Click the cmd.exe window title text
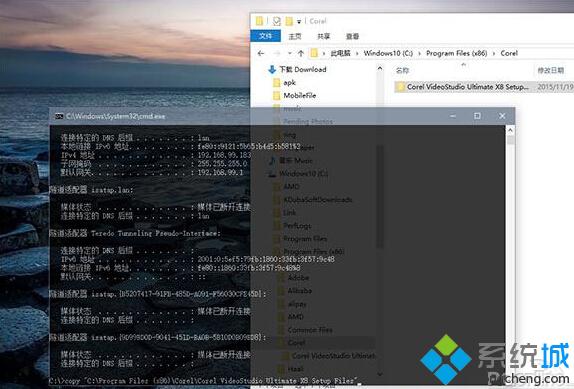Screen dimensions: 574x389 (116, 116)
